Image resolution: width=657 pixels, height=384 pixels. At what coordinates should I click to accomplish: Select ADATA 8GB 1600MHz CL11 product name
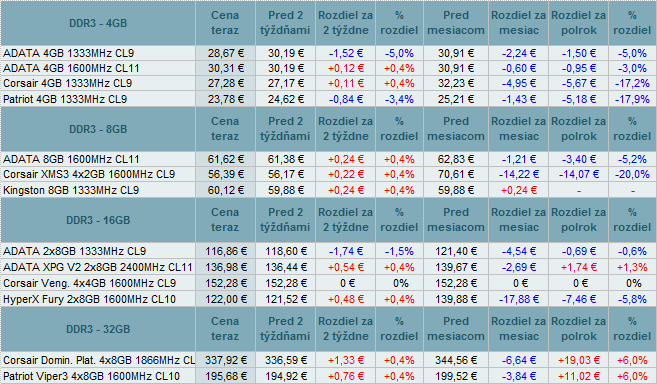tap(71, 159)
